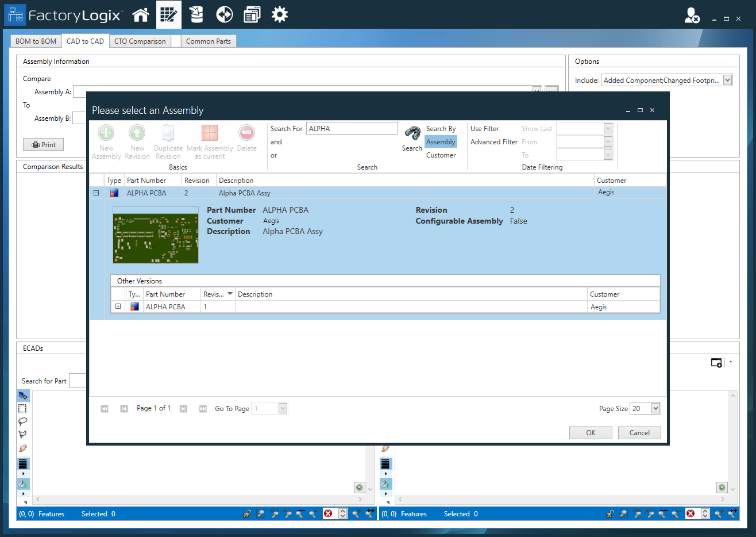Expand the ALPHA PCBA revision 1 row
Viewport: 756px width, 537px height.
[x=118, y=306]
